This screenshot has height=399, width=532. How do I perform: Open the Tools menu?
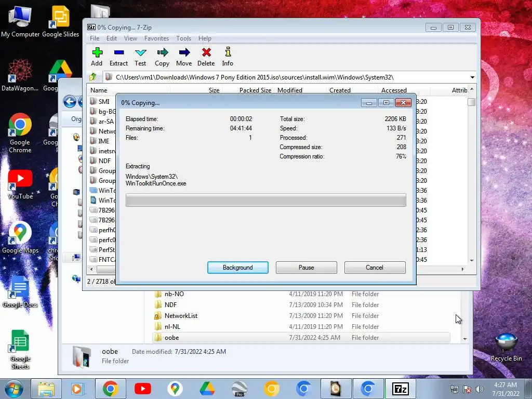(183, 38)
